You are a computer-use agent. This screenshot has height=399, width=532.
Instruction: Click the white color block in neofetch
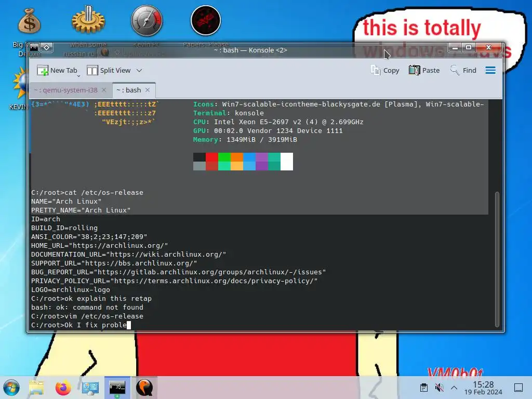click(287, 162)
